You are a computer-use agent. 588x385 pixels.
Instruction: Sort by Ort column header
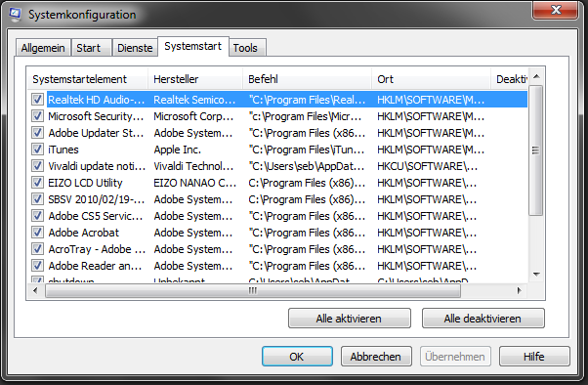click(432, 79)
